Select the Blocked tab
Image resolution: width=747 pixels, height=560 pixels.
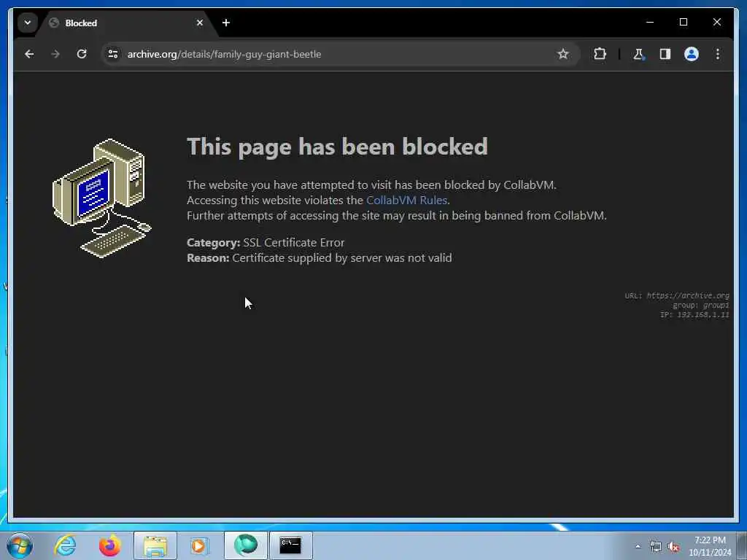126,23
